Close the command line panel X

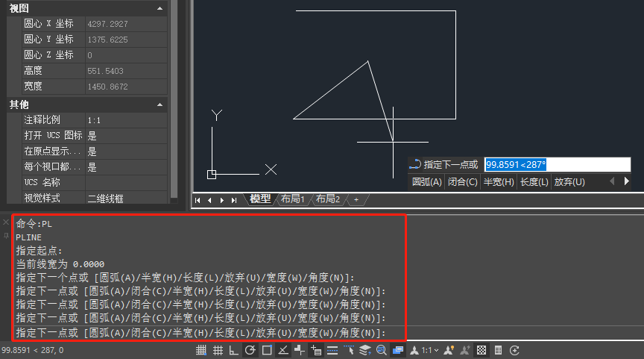[x=6, y=222]
